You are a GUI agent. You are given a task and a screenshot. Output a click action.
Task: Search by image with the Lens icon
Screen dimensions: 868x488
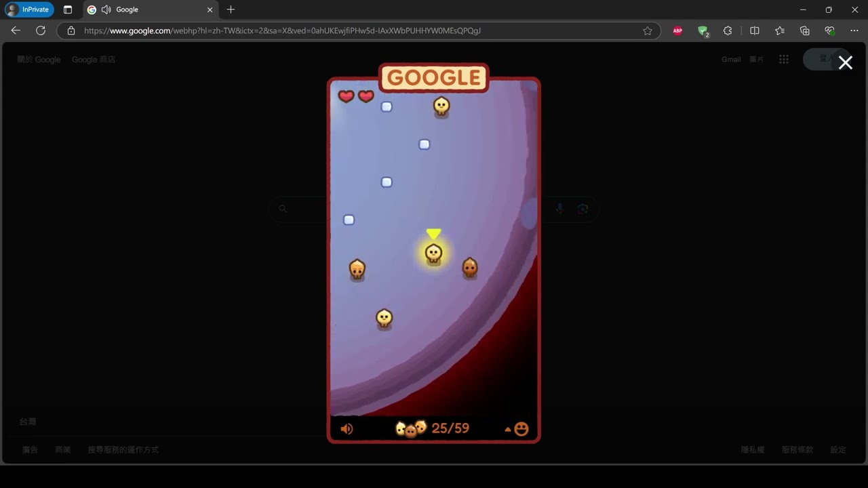583,209
